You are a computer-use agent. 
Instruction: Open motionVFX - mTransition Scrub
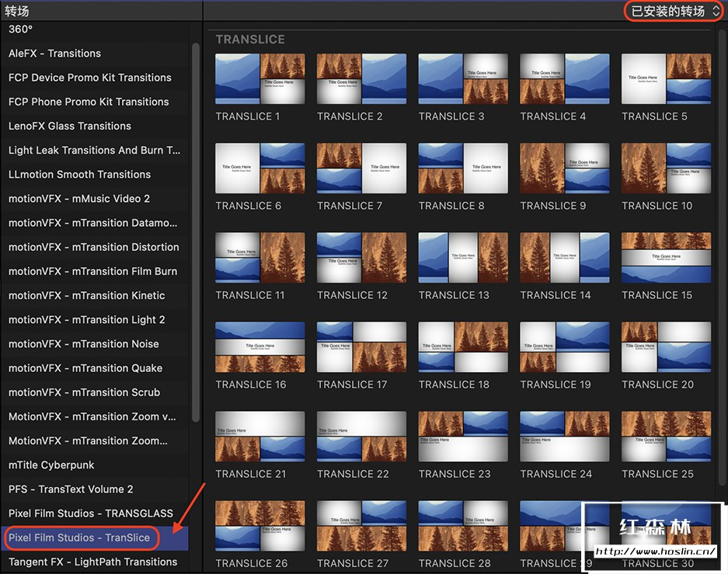tap(94, 392)
